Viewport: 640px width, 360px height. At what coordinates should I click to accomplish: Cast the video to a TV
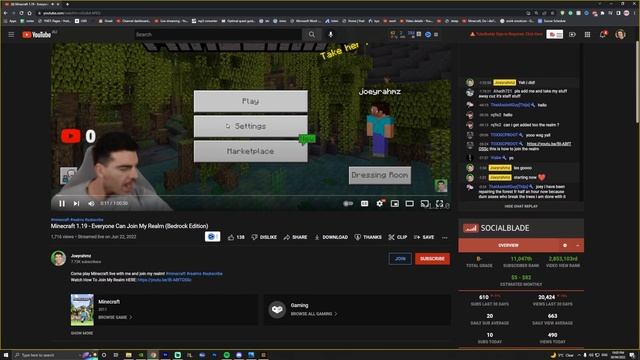pyautogui.click(x=424, y=203)
